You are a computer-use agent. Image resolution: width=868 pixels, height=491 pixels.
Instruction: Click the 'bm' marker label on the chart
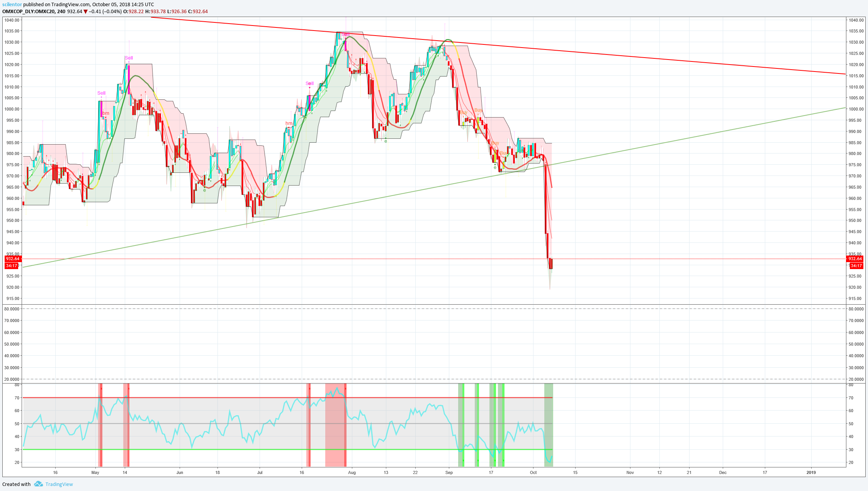pyautogui.click(x=106, y=113)
